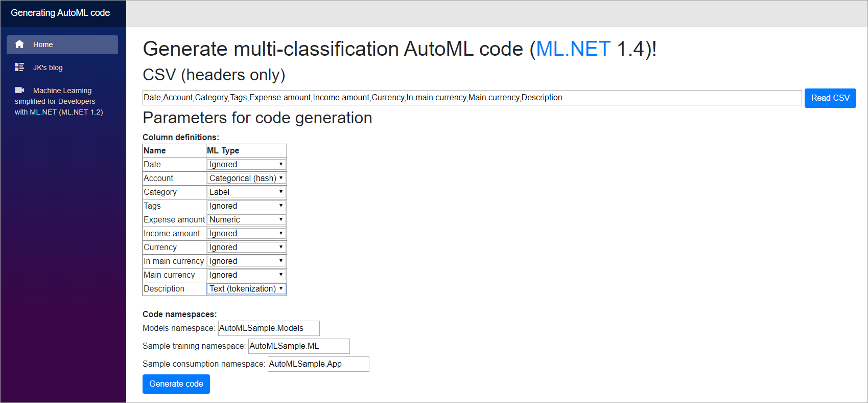Open the ML Type dropdown for Category
This screenshot has width=868, height=403.
(x=246, y=192)
